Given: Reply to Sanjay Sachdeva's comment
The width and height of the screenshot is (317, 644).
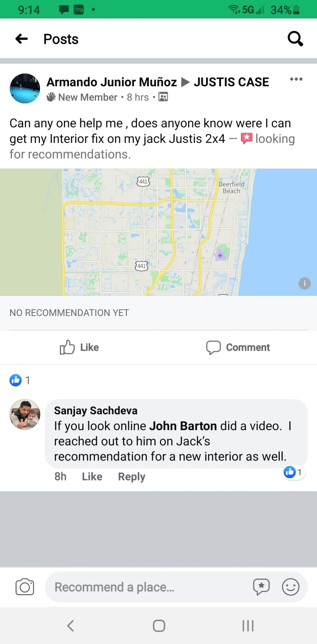Looking at the screenshot, I should pyautogui.click(x=132, y=476).
